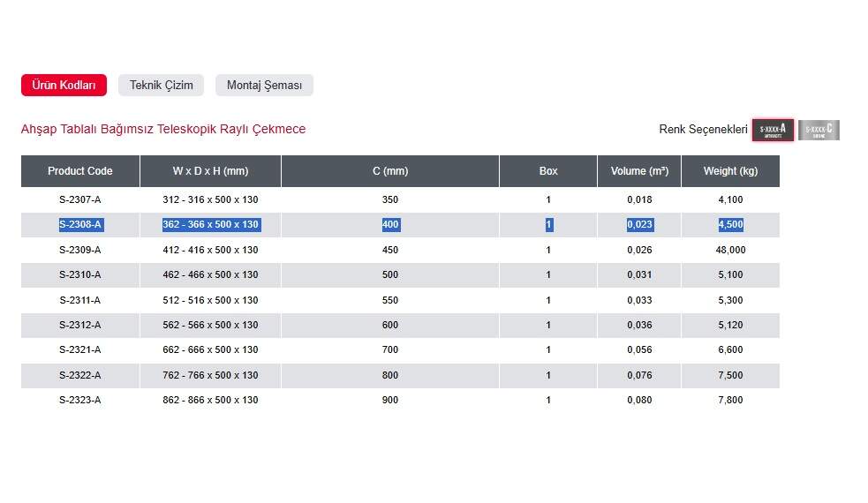Click the W x D x H (mm) header
The height and width of the screenshot is (503, 868).
click(x=210, y=171)
